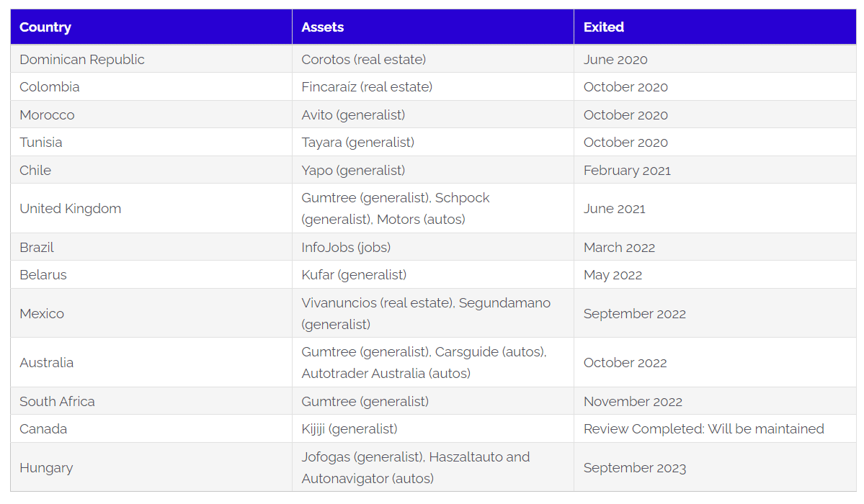Click the United Kingdom row label
The height and width of the screenshot is (504, 864).
(70, 209)
